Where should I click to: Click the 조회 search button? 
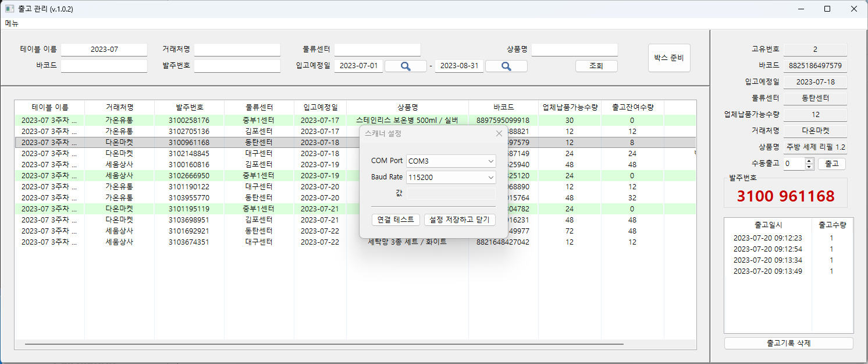click(596, 66)
